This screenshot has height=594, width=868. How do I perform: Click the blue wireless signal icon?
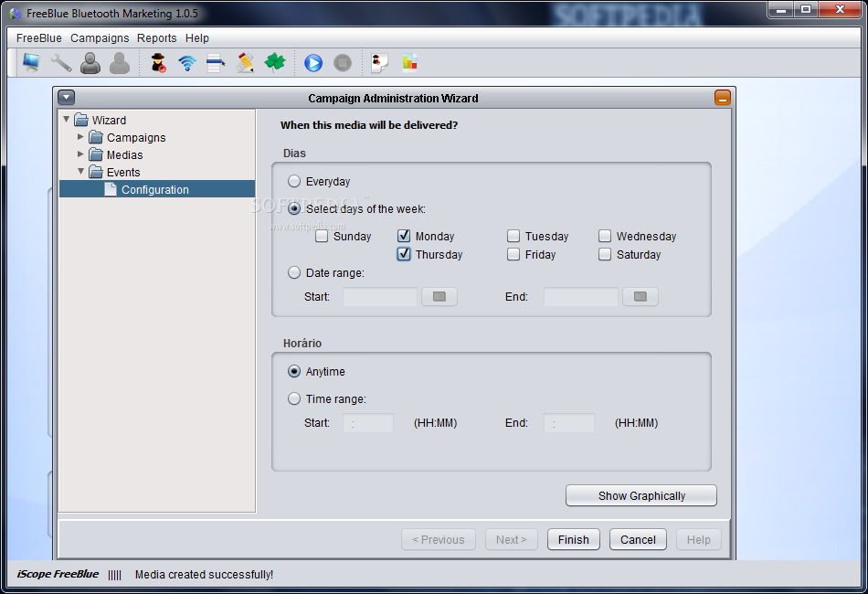tap(187, 62)
